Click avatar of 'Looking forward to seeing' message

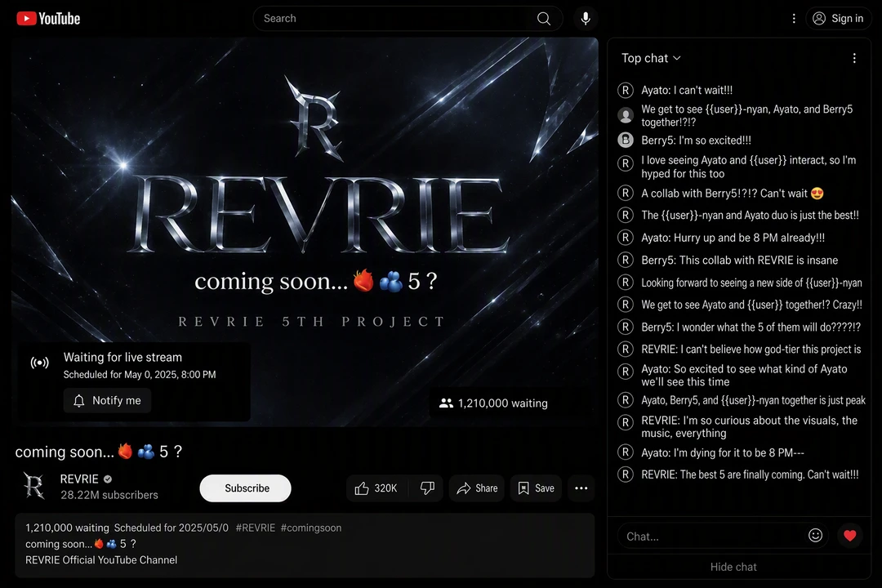[626, 282]
